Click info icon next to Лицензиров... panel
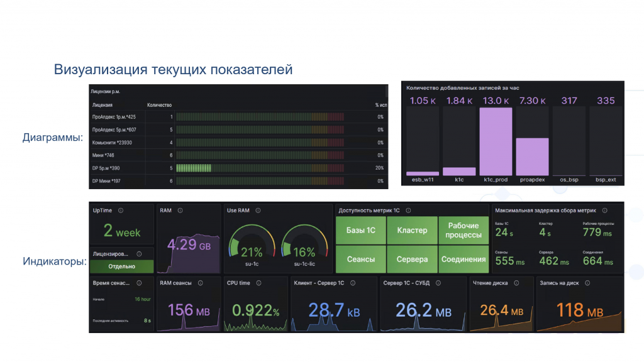 [x=139, y=254]
